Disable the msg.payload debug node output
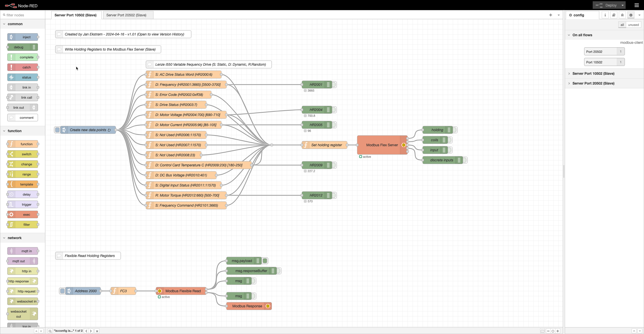This screenshot has width=644, height=334. tap(265, 261)
